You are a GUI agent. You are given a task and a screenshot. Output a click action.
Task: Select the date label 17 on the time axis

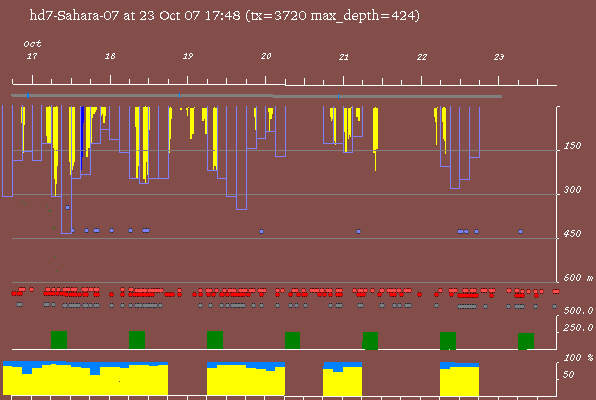pos(32,56)
